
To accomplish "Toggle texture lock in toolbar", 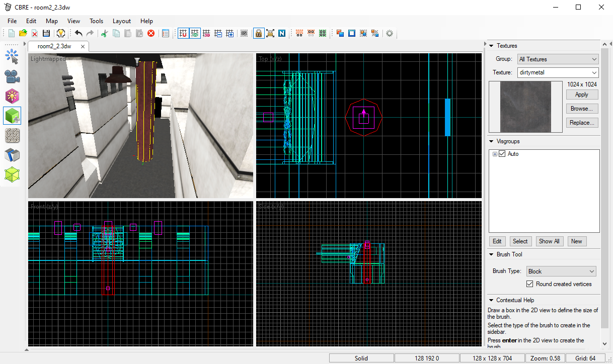I will [258, 33].
